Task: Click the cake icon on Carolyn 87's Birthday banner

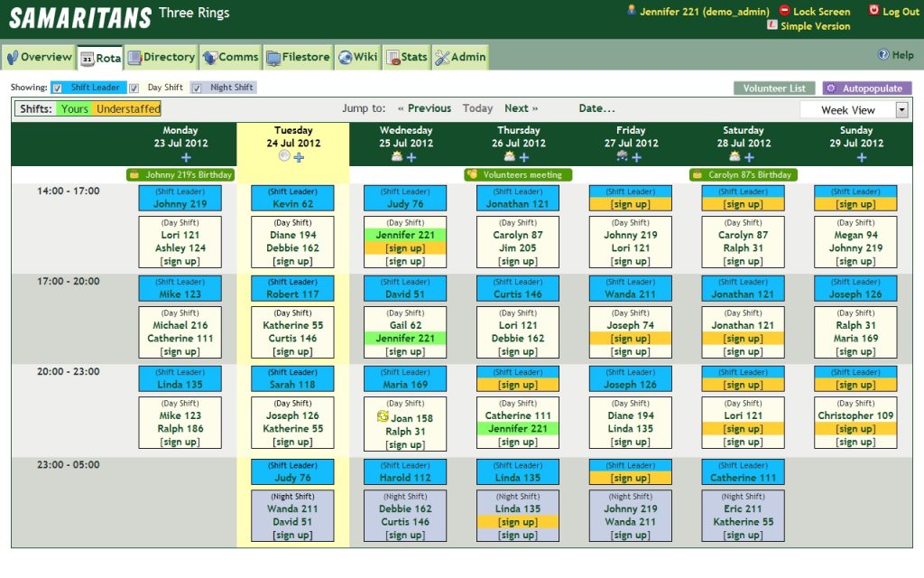Action: (x=697, y=174)
